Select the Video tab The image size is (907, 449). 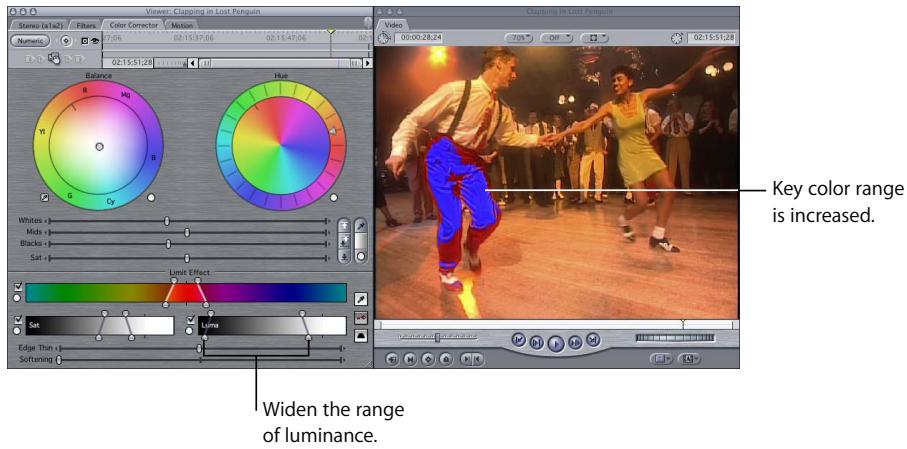coord(393,25)
